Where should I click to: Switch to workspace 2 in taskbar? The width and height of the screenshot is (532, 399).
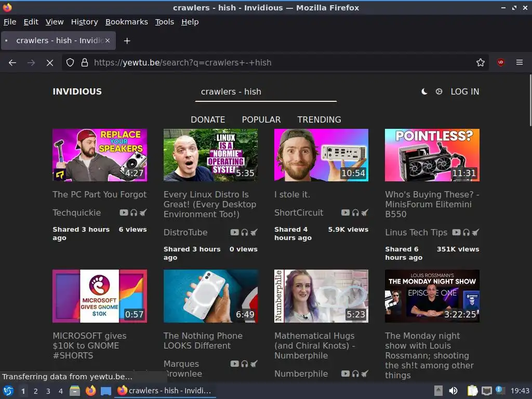[36, 391]
